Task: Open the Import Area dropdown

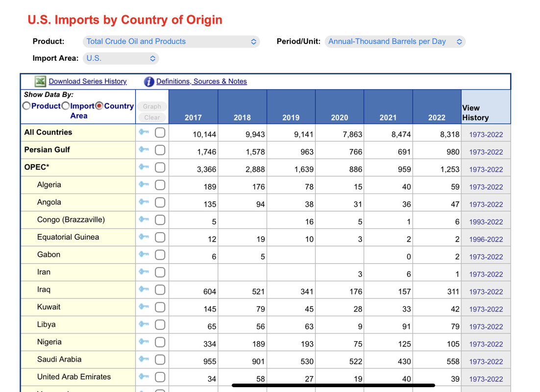Action: point(121,58)
